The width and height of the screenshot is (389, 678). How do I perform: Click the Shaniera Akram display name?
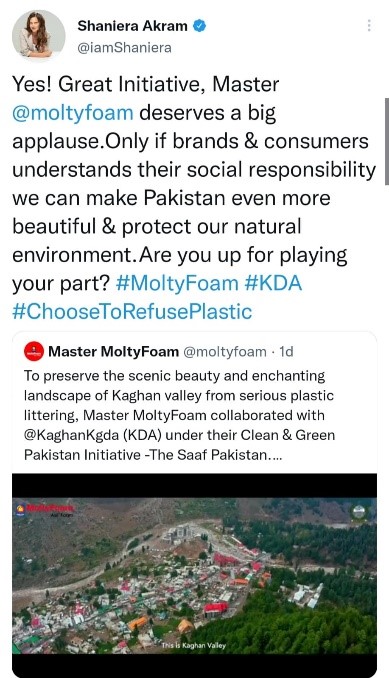coord(132,26)
